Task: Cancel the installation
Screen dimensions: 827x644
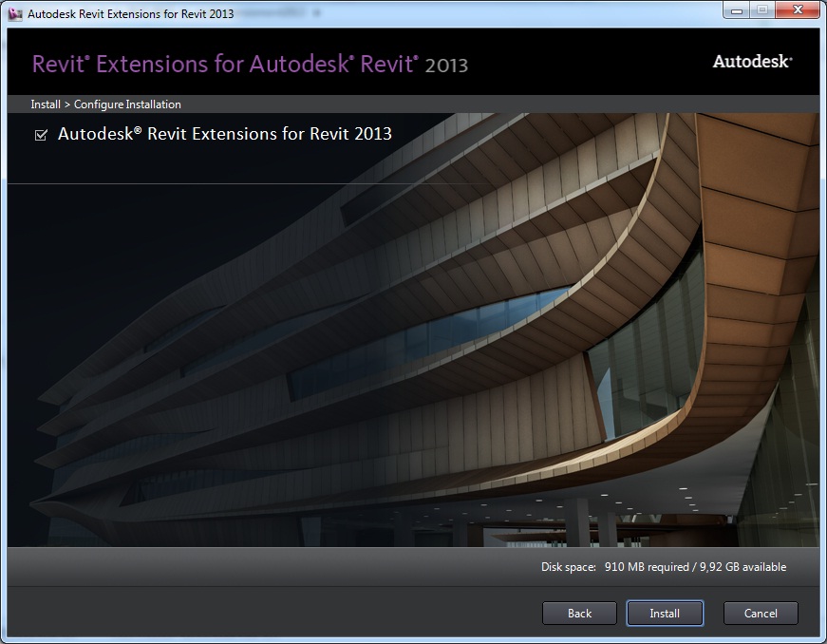Action: pyautogui.click(x=761, y=613)
